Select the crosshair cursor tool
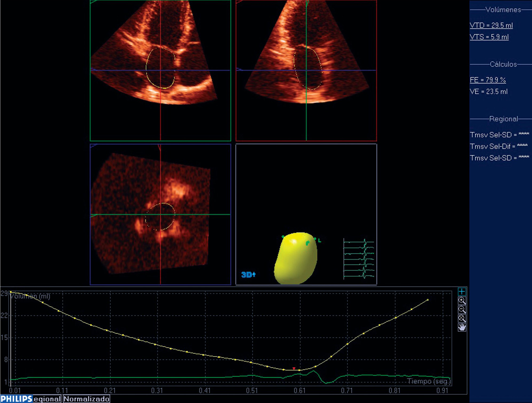 pos(462,292)
